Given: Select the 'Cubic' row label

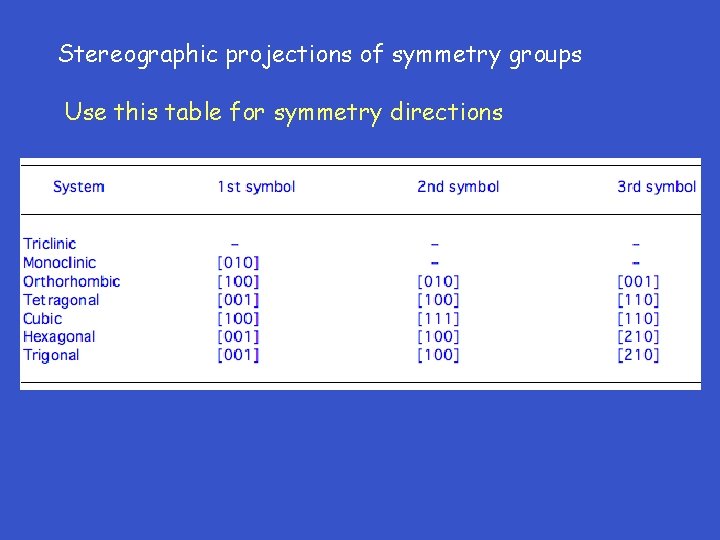Looking at the screenshot, I should 42,318.
